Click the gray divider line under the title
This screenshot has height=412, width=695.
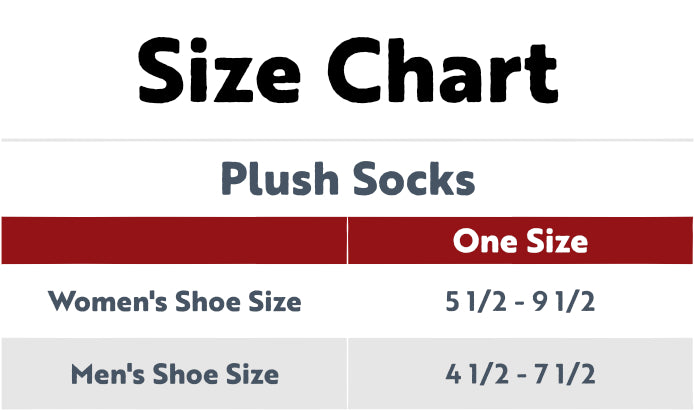coord(347,140)
